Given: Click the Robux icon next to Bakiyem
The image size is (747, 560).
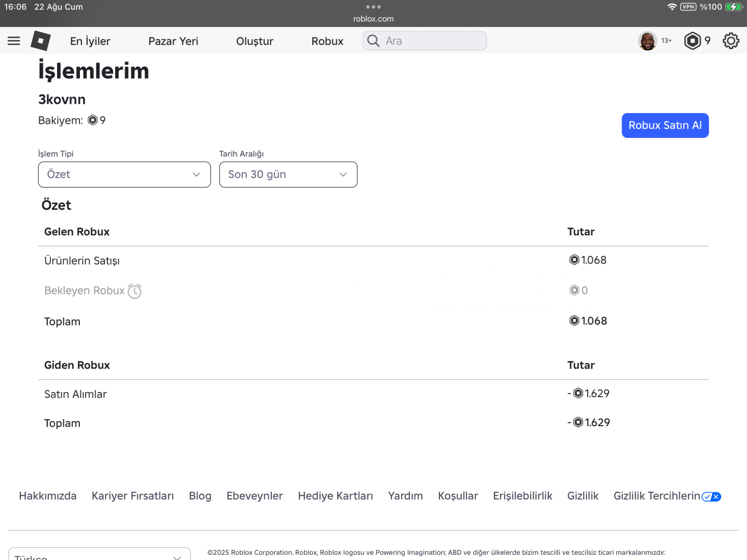Looking at the screenshot, I should point(92,120).
